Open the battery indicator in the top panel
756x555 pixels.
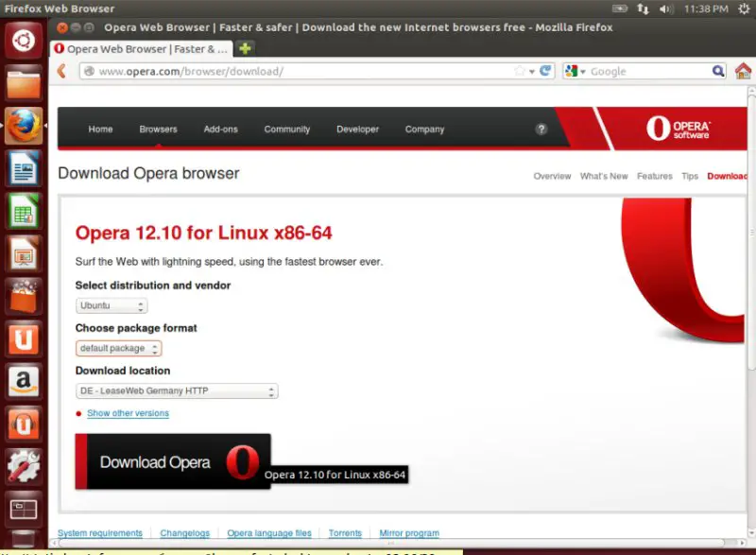coord(620,9)
